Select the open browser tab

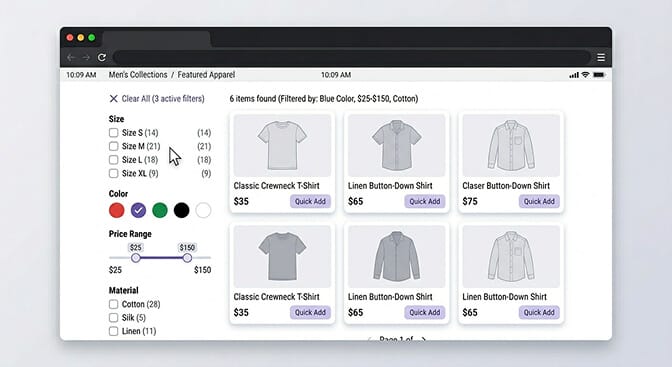(x=156, y=39)
